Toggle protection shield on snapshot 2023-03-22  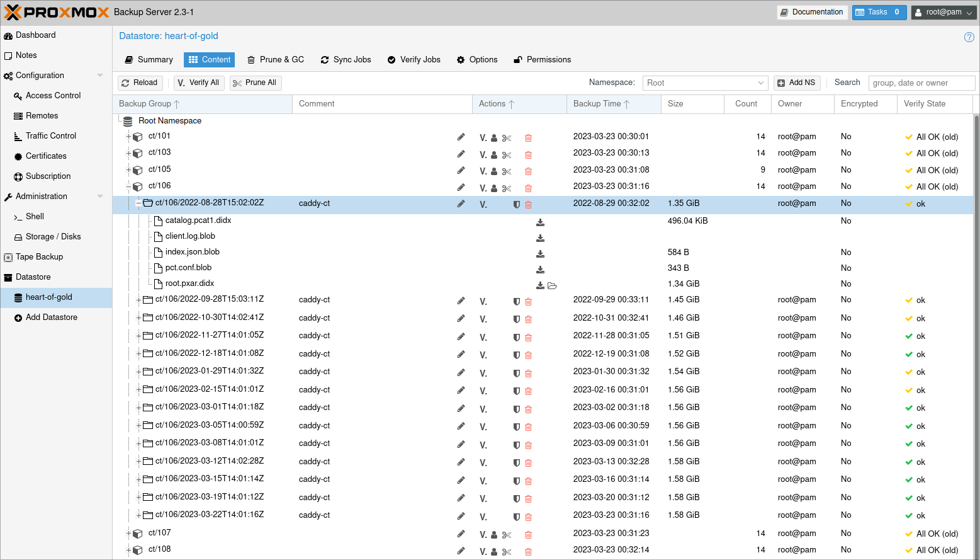click(516, 517)
